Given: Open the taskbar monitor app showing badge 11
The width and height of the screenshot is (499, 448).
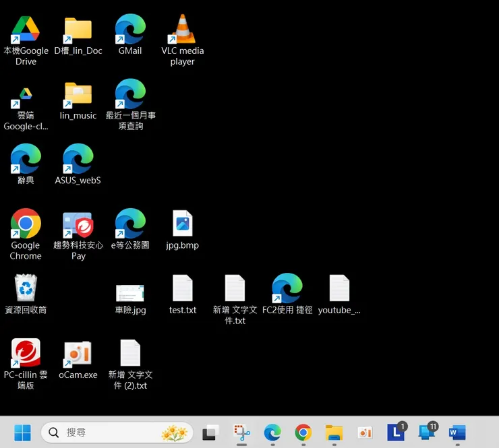Looking at the screenshot, I should pyautogui.click(x=427, y=432).
